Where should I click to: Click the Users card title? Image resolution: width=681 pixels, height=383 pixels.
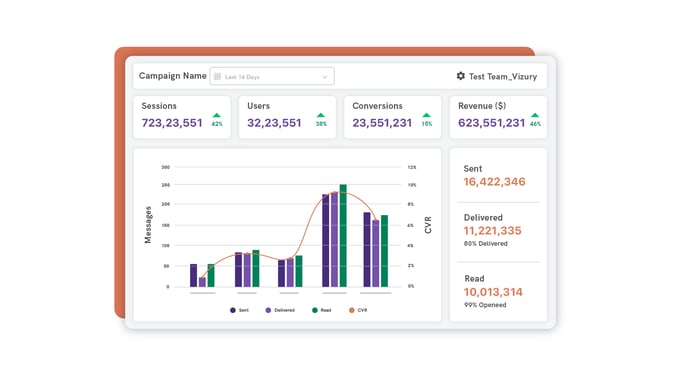point(258,106)
